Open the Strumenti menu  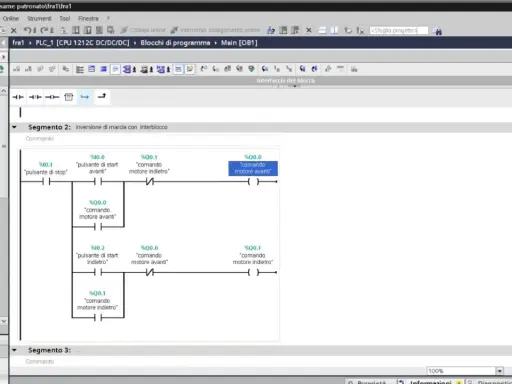tap(39, 18)
